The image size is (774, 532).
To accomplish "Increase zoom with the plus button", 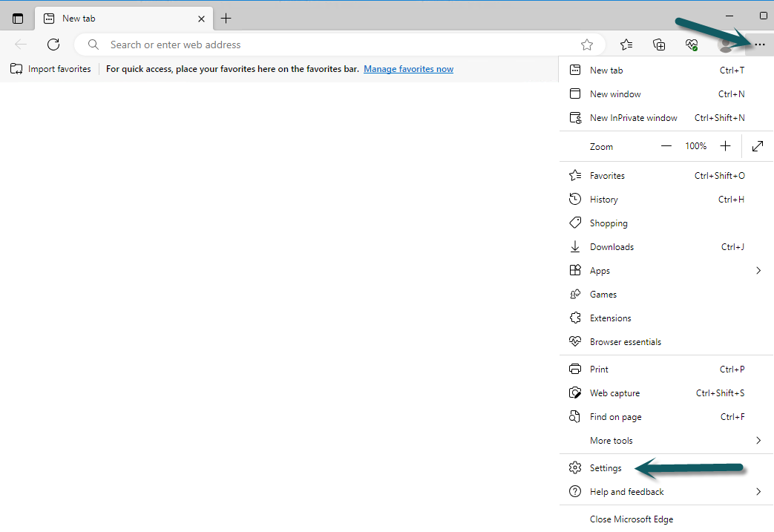I will pos(725,146).
